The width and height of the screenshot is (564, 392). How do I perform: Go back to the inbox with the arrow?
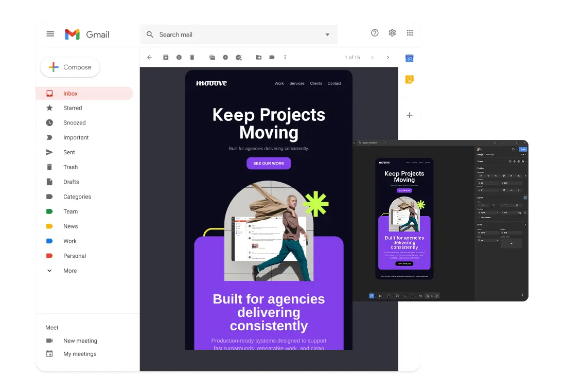tap(150, 57)
